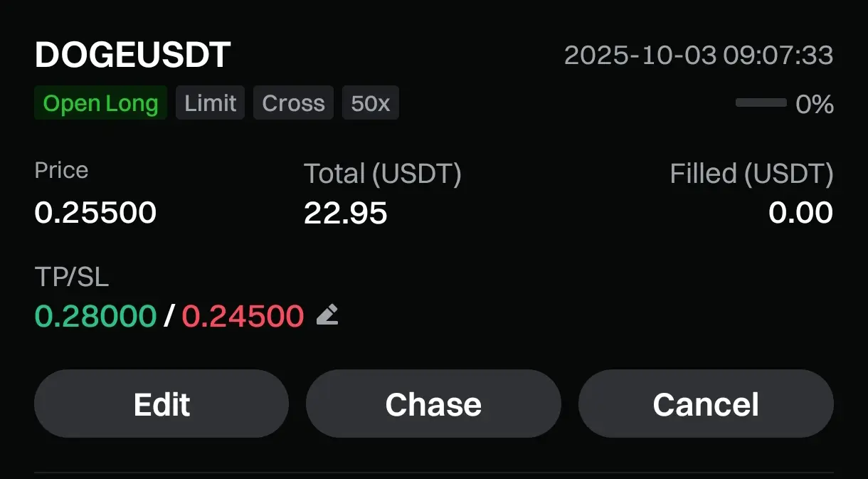Click the Filled (USDT) label
The height and width of the screenshot is (479, 868).
[x=751, y=174]
